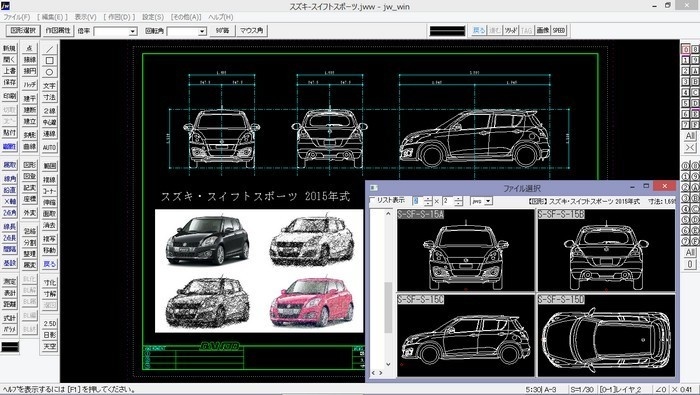The width and height of the screenshot is (700, 395).
Task: Click the 図形 figure insert tool
Action: click(29, 165)
